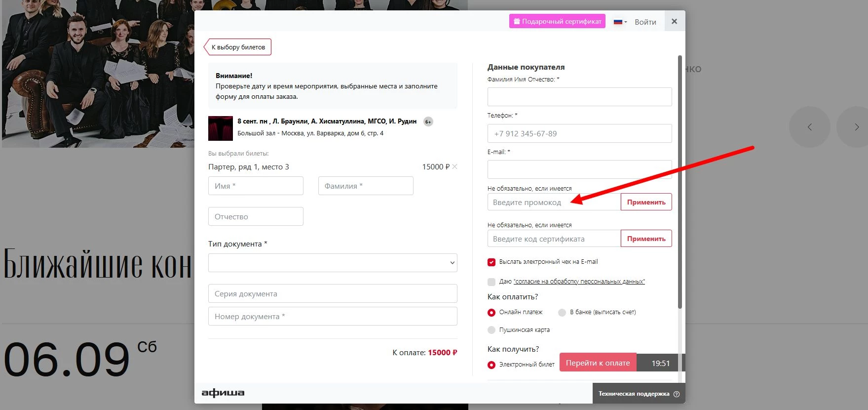
Task: Click the event thumbnail image
Action: pyautogui.click(x=220, y=128)
